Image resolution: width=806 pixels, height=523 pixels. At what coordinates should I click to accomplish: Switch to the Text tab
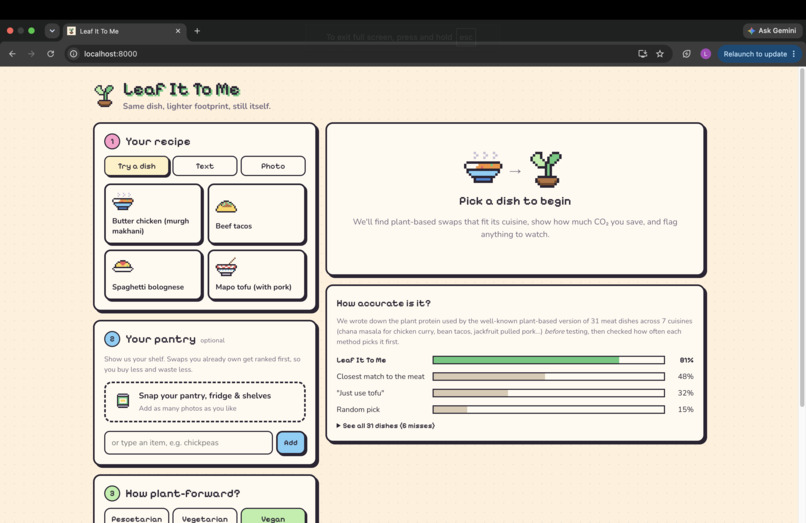pos(205,166)
